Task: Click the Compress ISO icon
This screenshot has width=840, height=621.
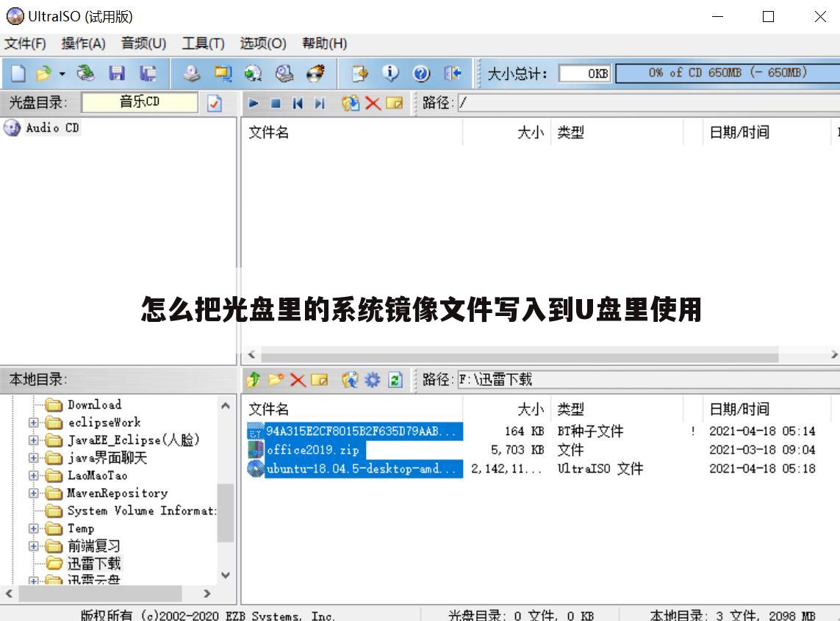Action: point(223,73)
